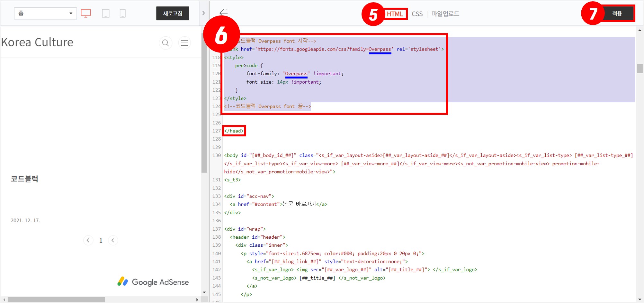
Task: Go to previous page in pagination
Action: coord(88,240)
